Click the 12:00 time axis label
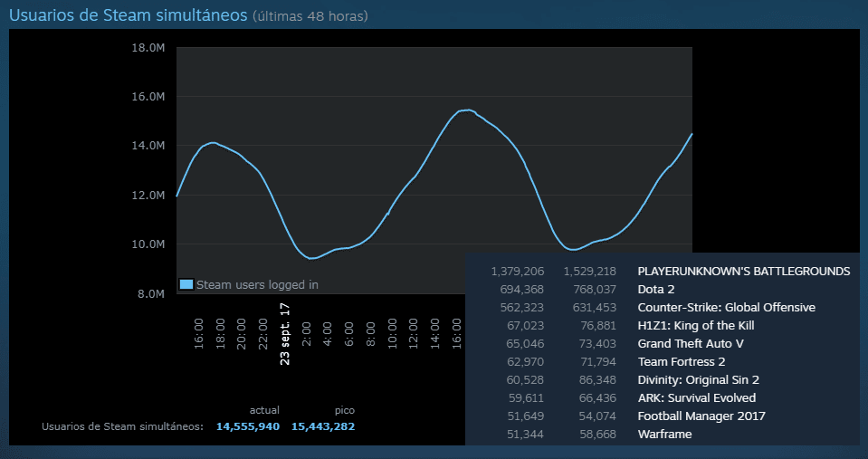 (x=414, y=333)
